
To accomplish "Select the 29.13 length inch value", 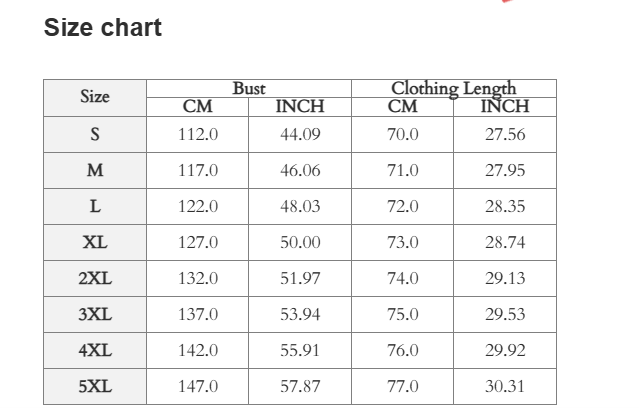I will tap(505, 279).
